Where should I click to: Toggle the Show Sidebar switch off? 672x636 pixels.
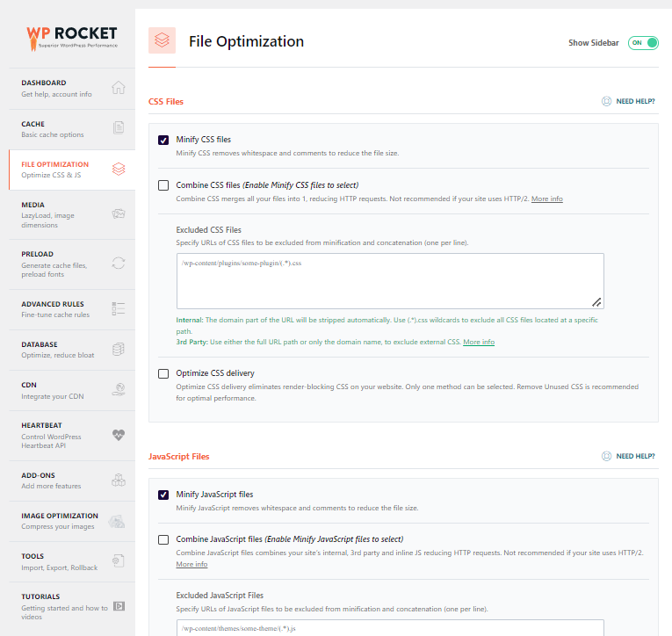(x=643, y=43)
